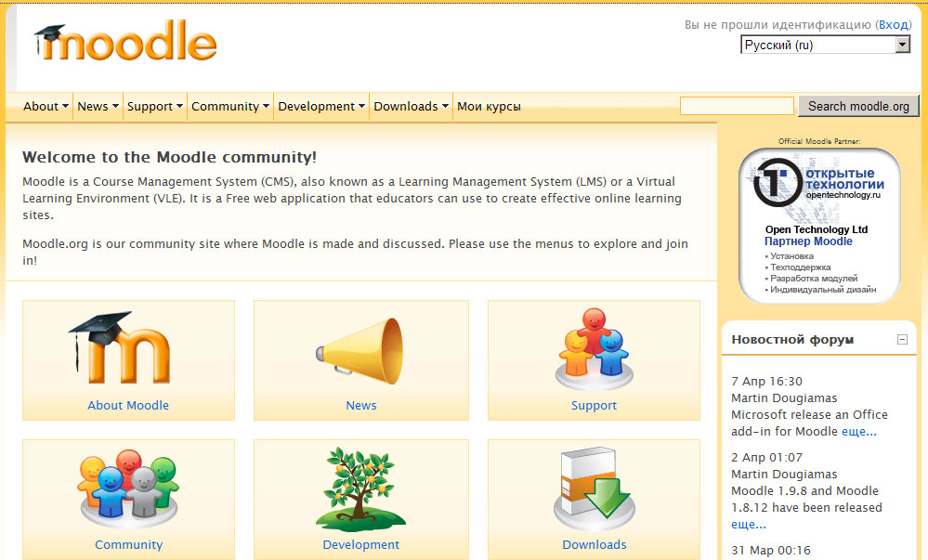
Task: Click the About Moodle graduation cap icon
Action: pos(119,347)
